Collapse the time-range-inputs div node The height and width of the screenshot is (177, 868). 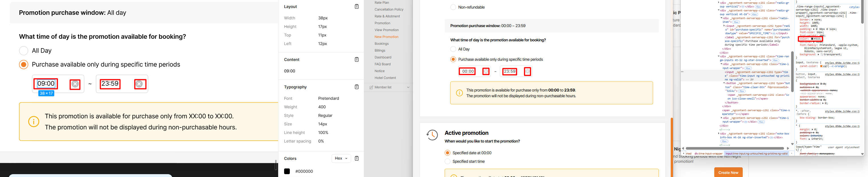coord(719,57)
